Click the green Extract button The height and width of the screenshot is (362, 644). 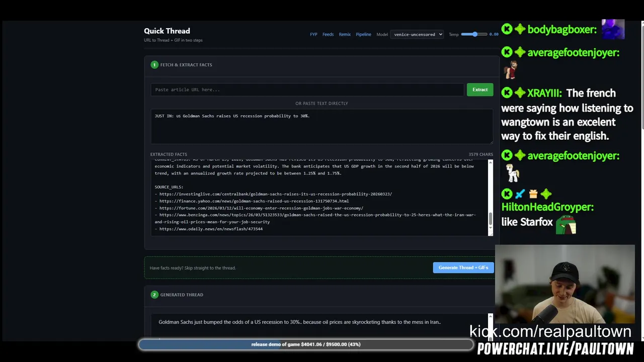coord(480,89)
